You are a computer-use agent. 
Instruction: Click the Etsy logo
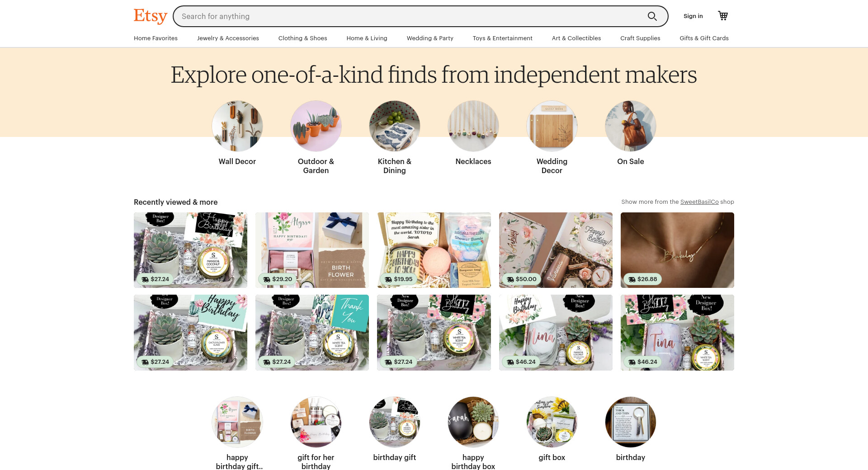pyautogui.click(x=150, y=16)
